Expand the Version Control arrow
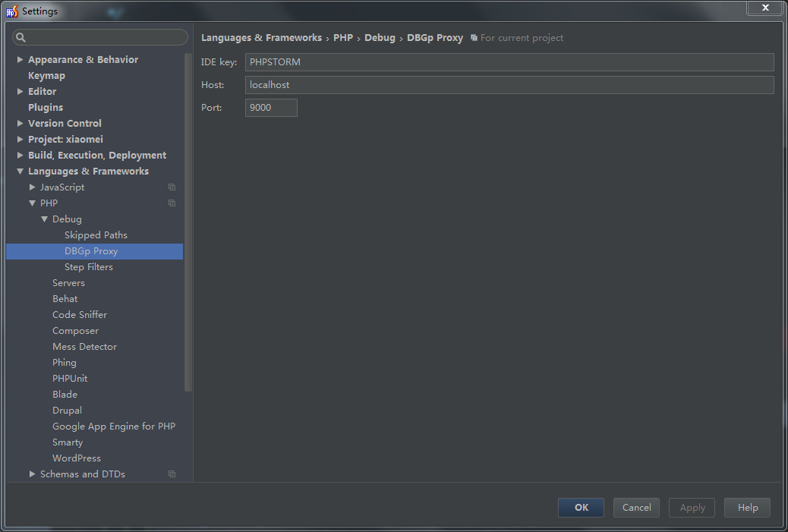Image resolution: width=788 pixels, height=532 pixels. click(x=20, y=124)
